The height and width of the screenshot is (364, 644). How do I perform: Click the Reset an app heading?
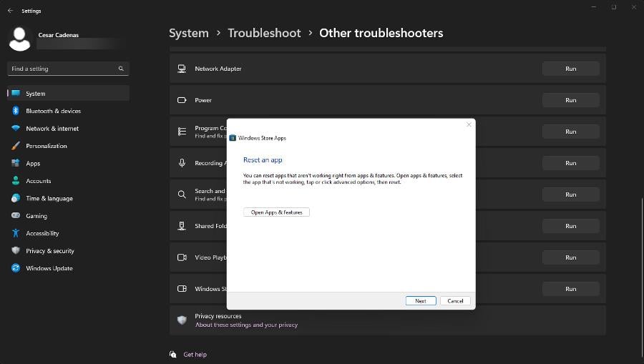tap(263, 160)
